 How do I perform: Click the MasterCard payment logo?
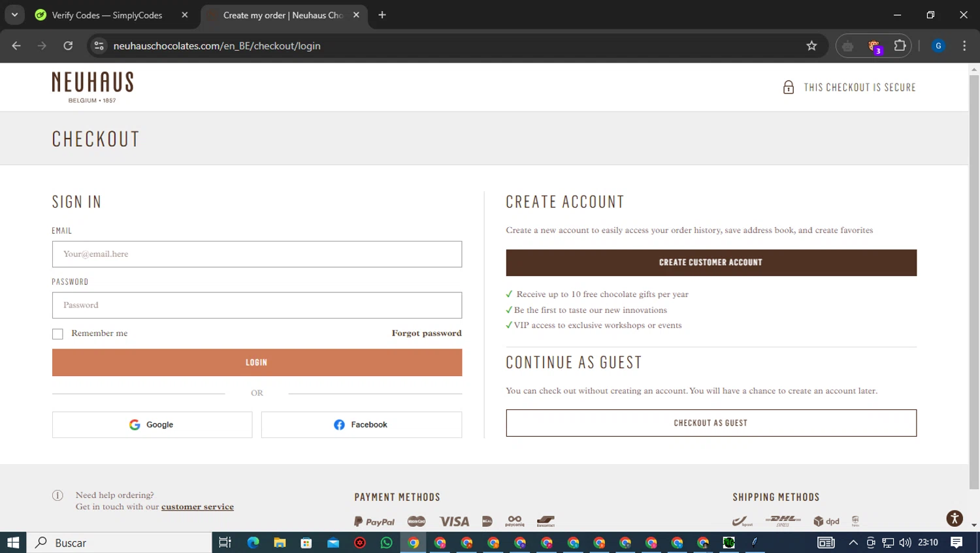(x=416, y=521)
